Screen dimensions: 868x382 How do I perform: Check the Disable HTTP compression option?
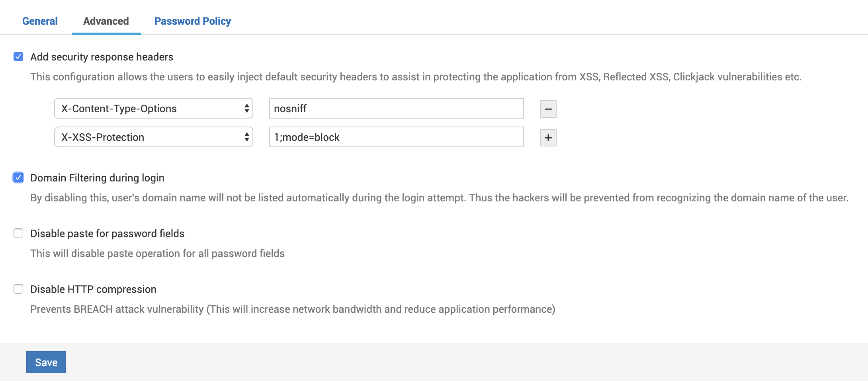tap(18, 289)
